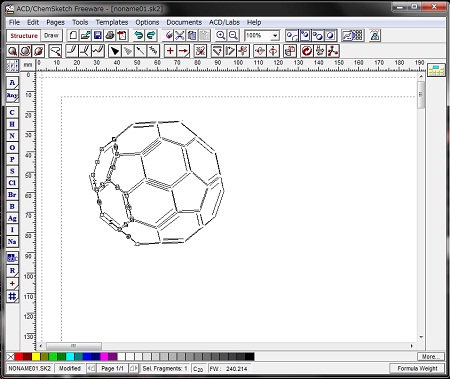This screenshot has width=450, height=379.
Task: Pick the red color swatch
Action: [x=19, y=357]
